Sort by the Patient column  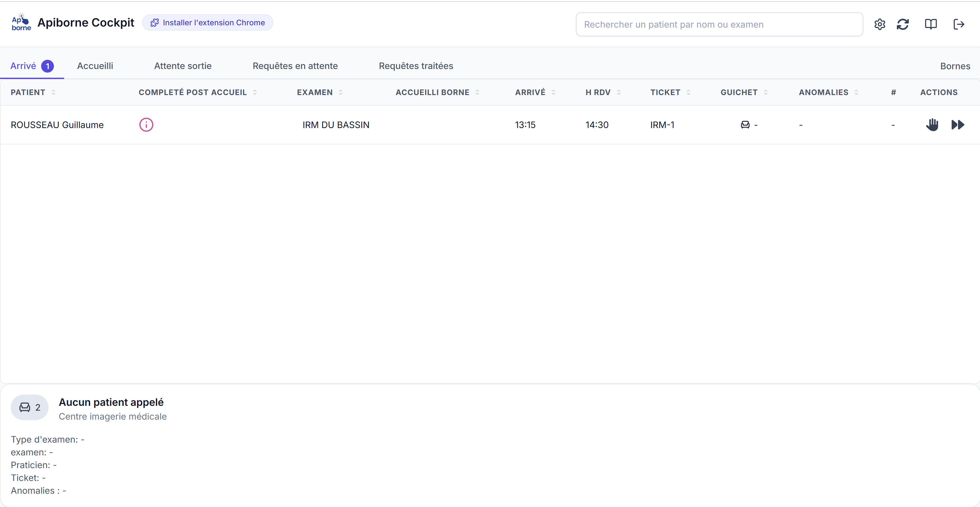point(33,93)
